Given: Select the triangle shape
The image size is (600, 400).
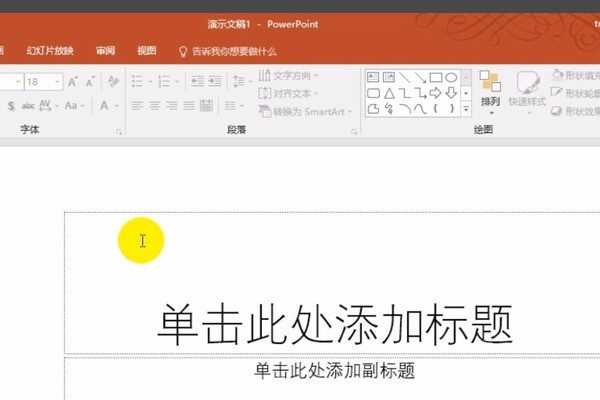Looking at the screenshot, I should coord(389,93).
